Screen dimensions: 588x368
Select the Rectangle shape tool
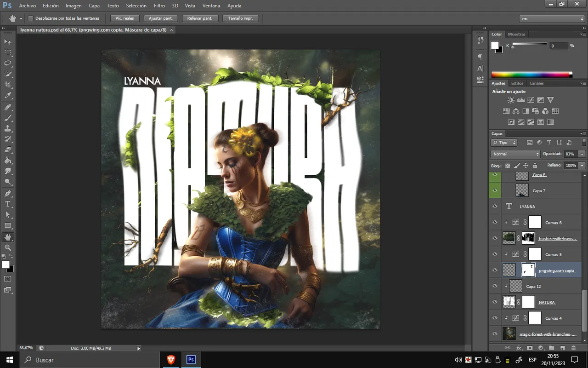8,226
